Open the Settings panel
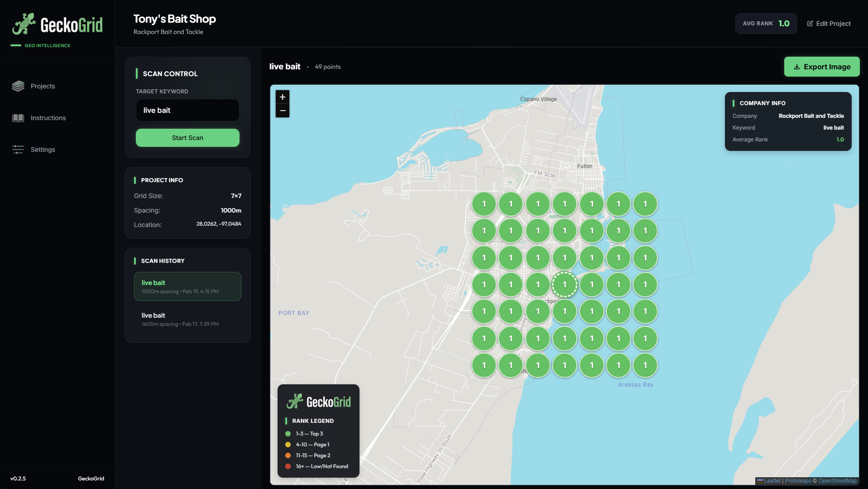Screen dimensions: 868x489 point(43,150)
